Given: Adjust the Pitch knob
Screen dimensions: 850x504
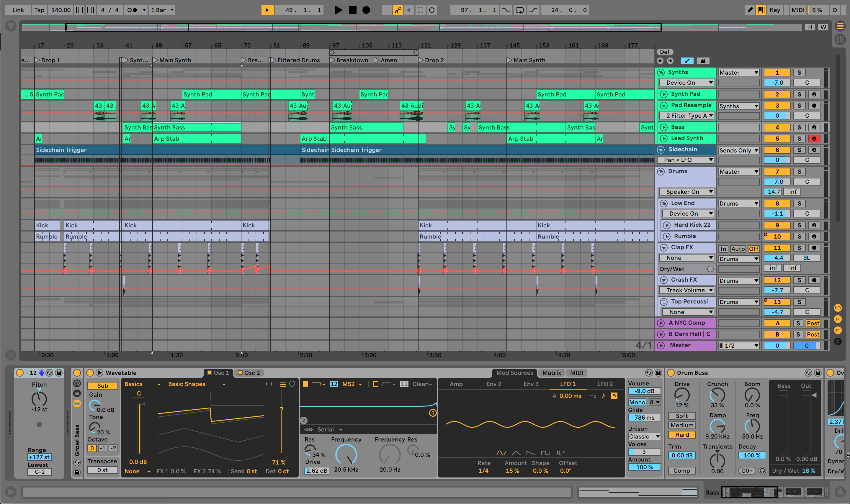Looking at the screenshot, I should (39, 399).
